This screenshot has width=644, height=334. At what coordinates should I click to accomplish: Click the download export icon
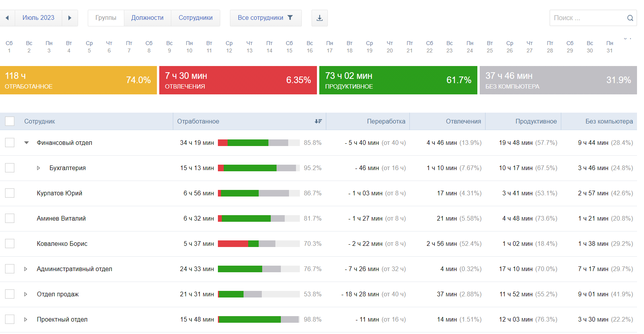(319, 18)
